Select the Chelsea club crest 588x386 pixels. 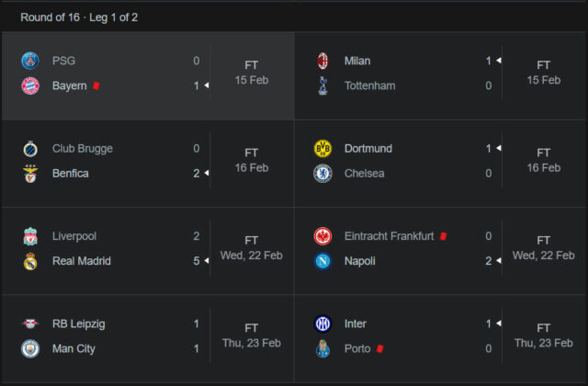[322, 174]
